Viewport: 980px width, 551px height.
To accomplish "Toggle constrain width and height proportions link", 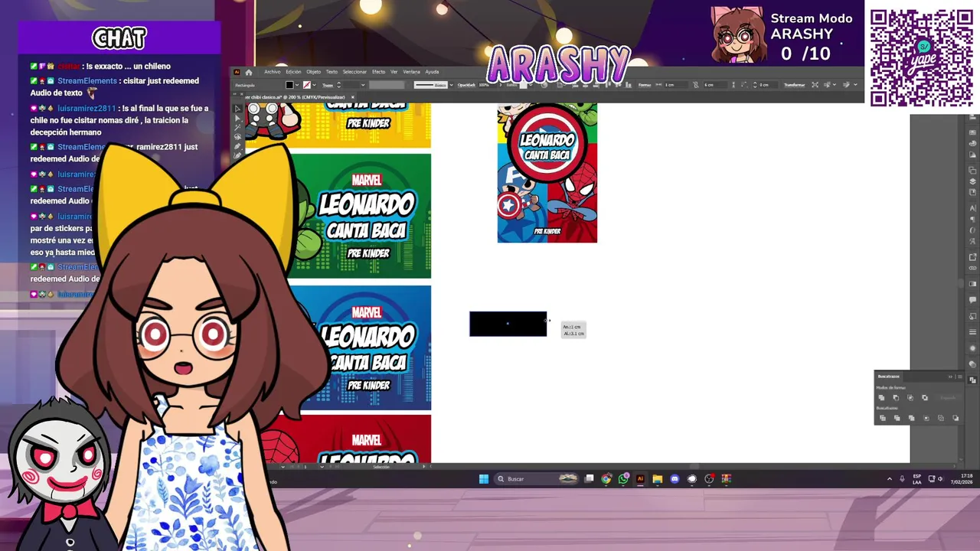I will click(696, 84).
